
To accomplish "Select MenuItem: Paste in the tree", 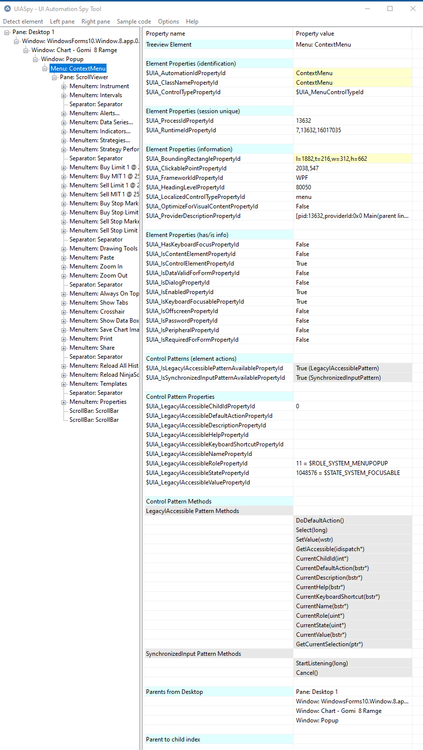I will click(x=91, y=257).
